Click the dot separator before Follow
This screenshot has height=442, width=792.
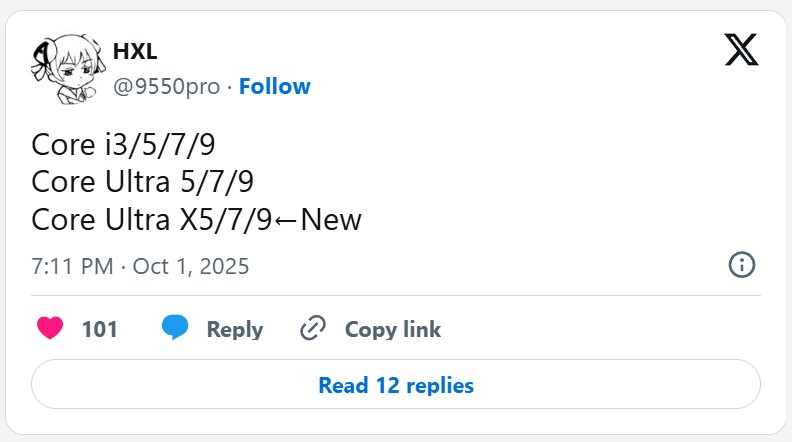(229, 86)
